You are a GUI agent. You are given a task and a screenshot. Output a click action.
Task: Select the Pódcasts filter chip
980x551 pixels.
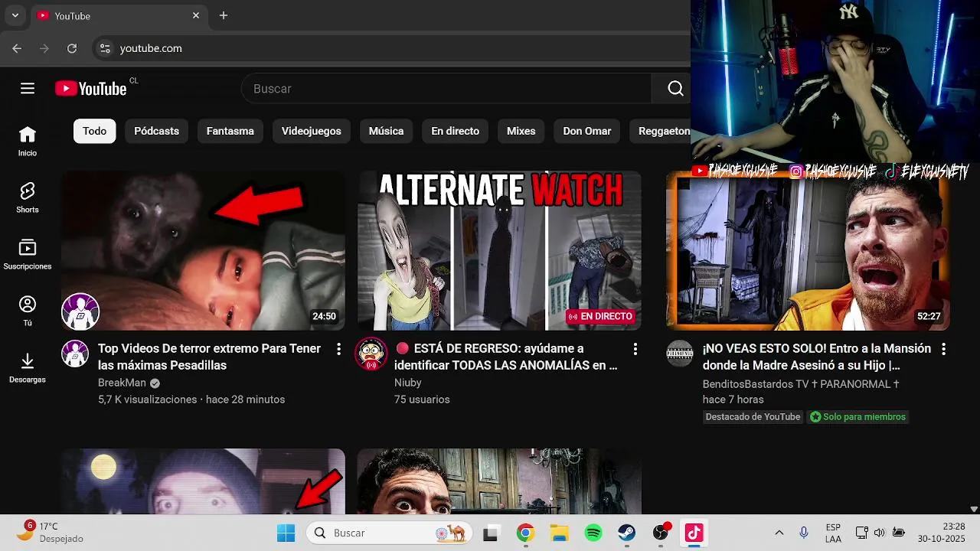[x=156, y=131]
